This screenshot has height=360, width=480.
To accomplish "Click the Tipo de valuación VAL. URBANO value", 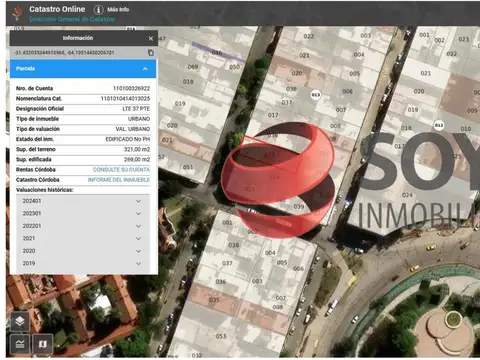I will coord(133,129).
